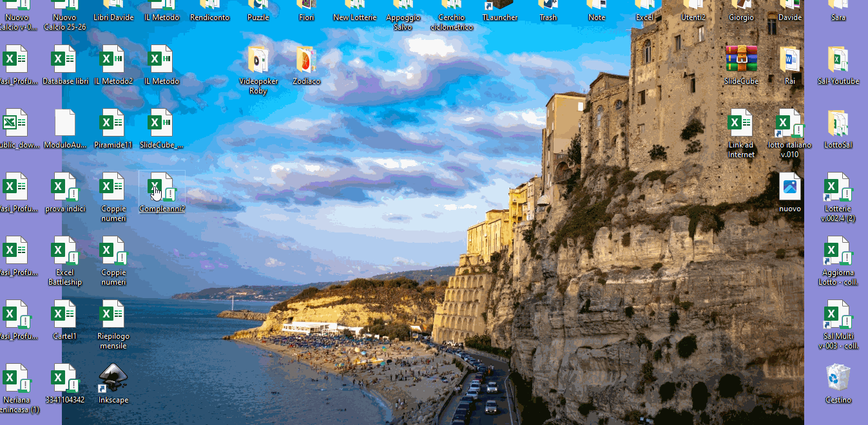Select the Link ad Internet Excel file
This screenshot has height=425, width=868.
(x=741, y=123)
